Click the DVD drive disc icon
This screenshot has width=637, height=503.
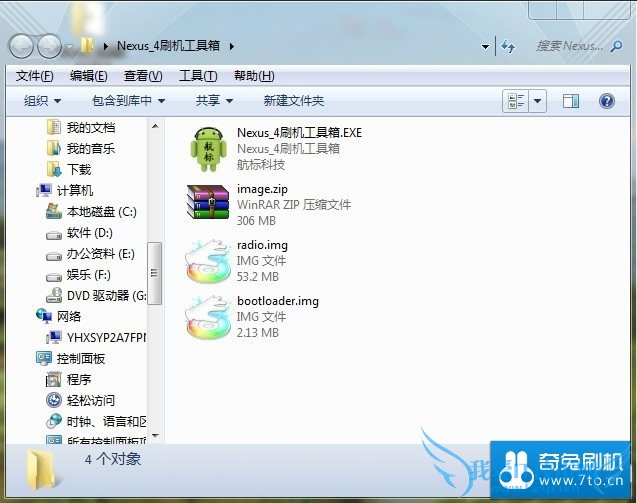click(54, 295)
